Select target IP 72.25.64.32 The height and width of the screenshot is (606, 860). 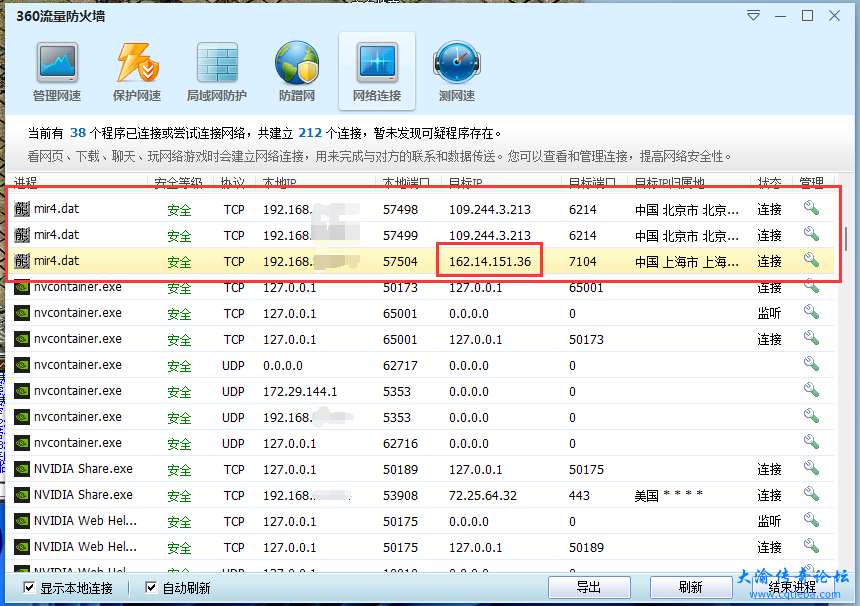point(483,496)
